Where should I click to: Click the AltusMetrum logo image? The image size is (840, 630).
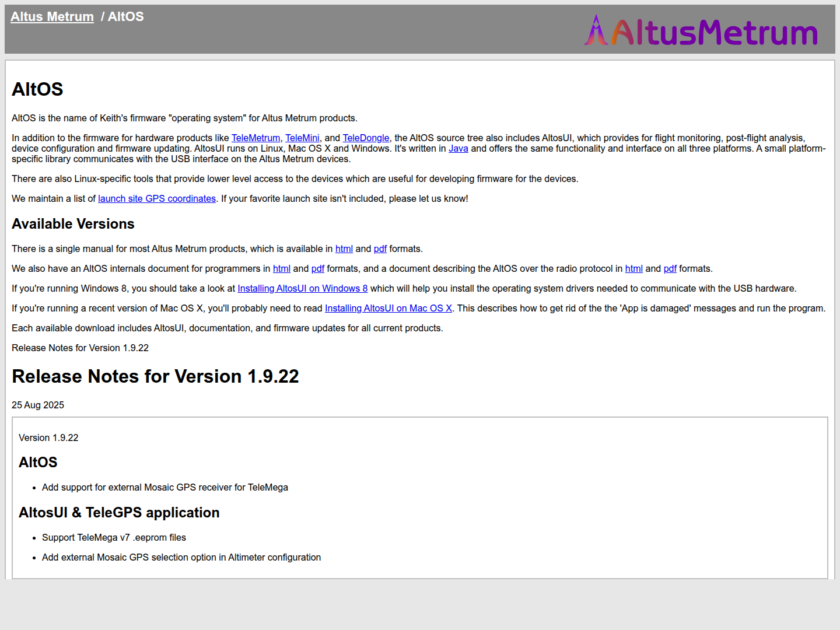701,31
